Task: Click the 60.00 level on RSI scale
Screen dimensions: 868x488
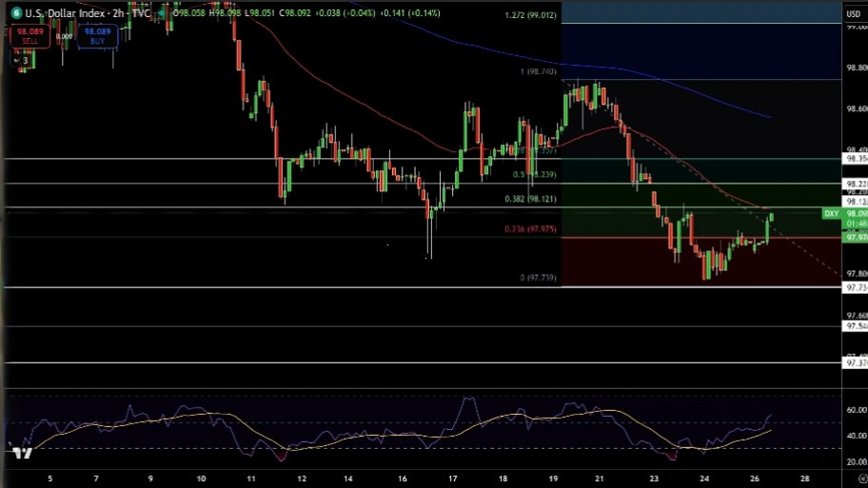Action: tap(856, 410)
